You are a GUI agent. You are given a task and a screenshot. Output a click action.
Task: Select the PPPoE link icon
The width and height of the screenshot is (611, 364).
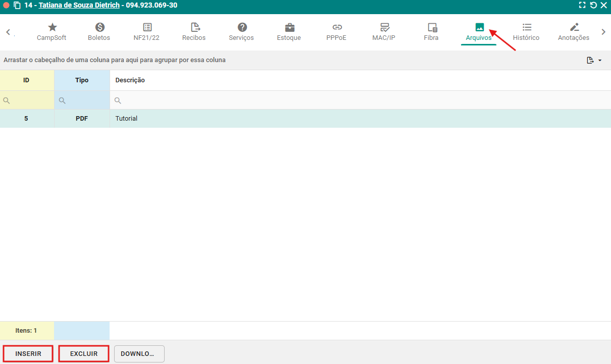[336, 28]
